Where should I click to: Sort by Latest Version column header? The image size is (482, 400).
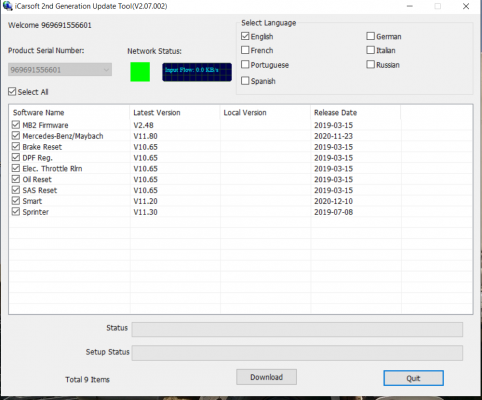pyautogui.click(x=175, y=113)
